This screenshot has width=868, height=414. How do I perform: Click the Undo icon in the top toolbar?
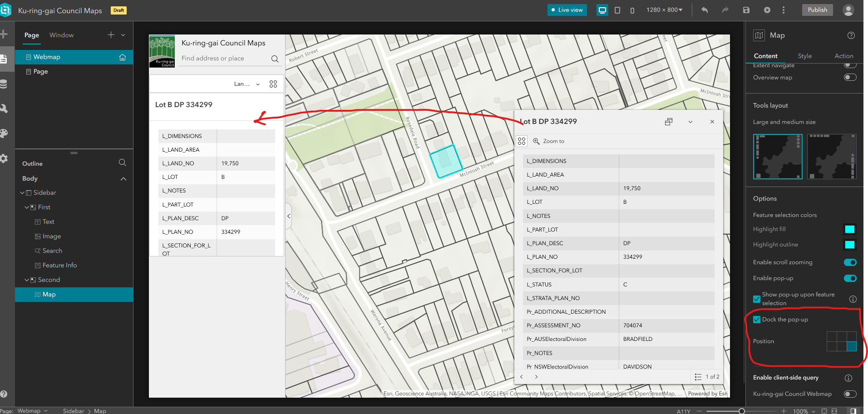click(704, 10)
